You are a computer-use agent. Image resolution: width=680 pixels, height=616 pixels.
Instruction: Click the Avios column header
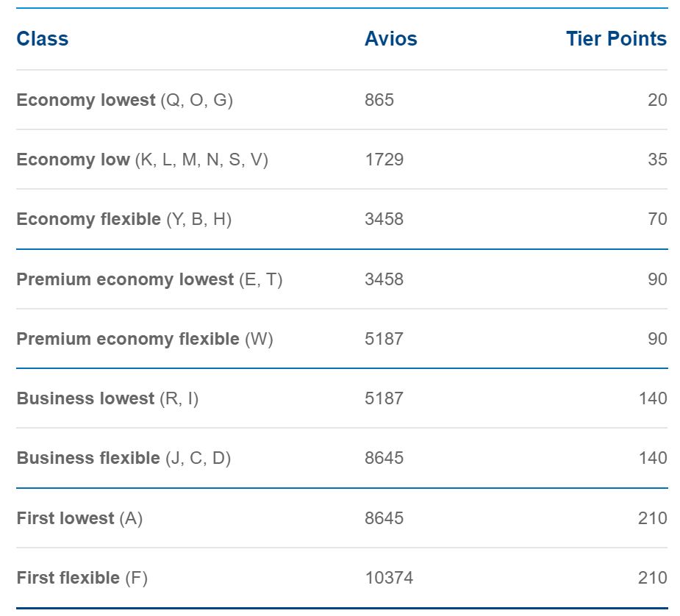pyautogui.click(x=391, y=38)
